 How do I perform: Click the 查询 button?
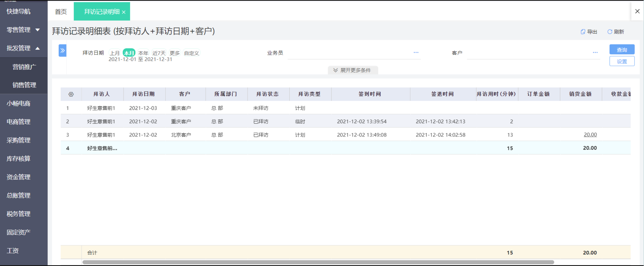point(622,50)
